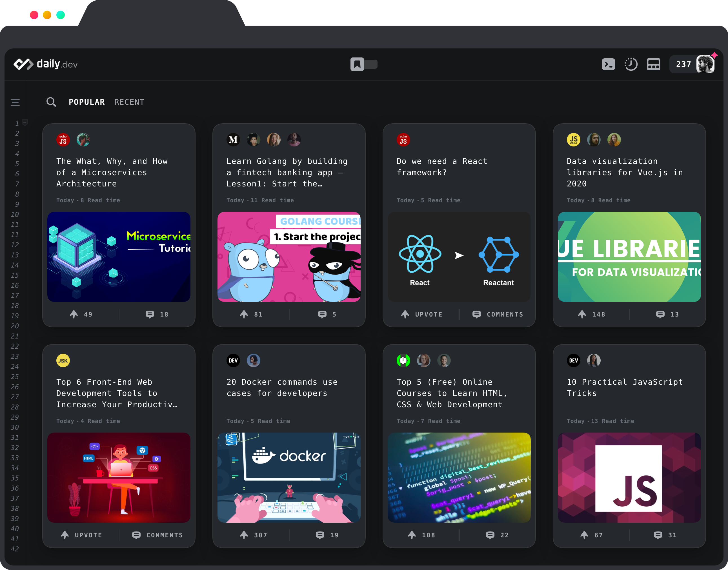Click the JSK source icon on Front-End Tools card

coord(63,361)
